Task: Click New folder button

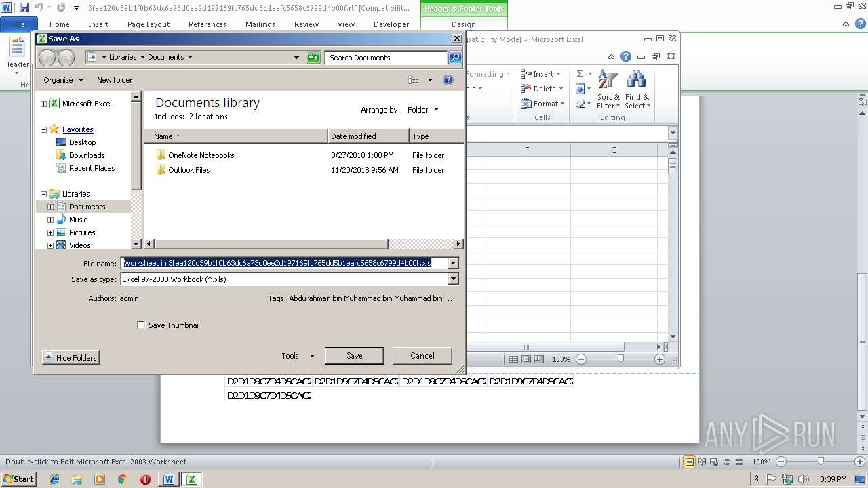Action: point(115,80)
